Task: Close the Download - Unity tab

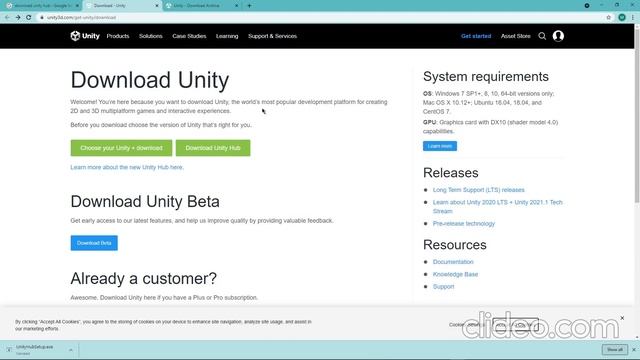Action: tap(157, 6)
